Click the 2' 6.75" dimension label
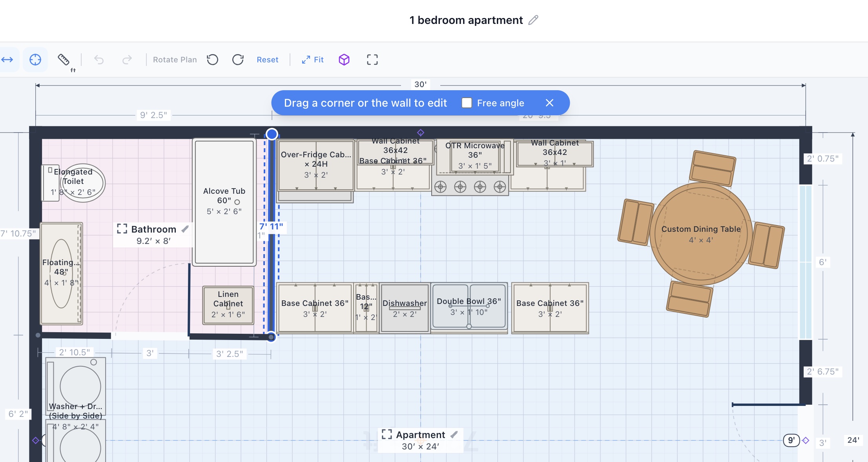This screenshot has width=868, height=462. click(x=822, y=371)
